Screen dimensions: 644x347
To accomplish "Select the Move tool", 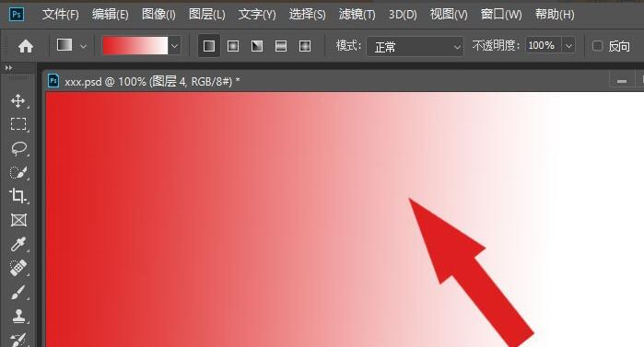I will (18, 101).
